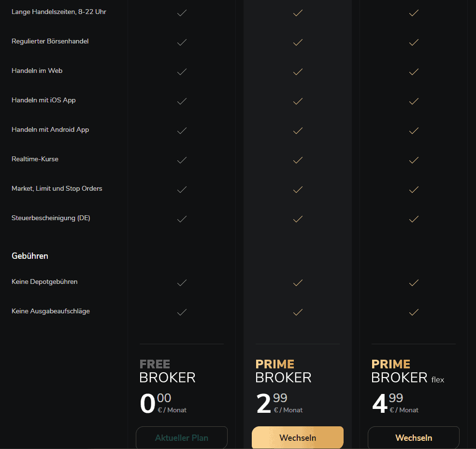
Task: Click the Keine Ausgabeaufschläge feature label
Action: 50,311
